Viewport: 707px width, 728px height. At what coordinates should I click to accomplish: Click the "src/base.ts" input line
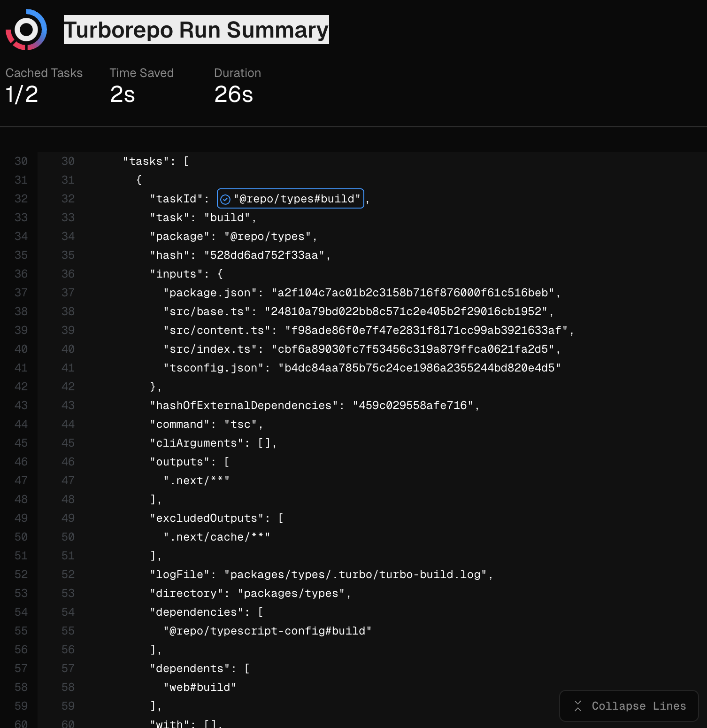tap(359, 311)
